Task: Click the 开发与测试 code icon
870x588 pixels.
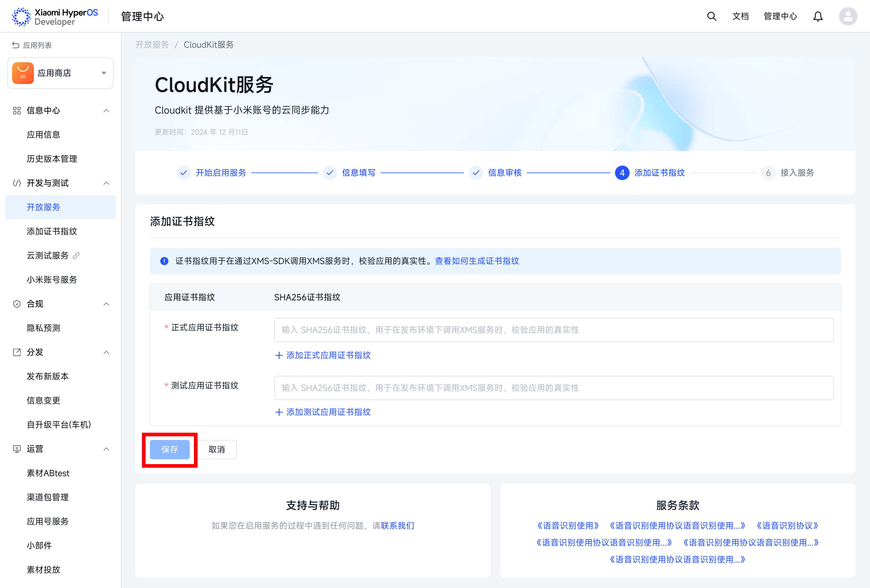Action: coord(17,183)
